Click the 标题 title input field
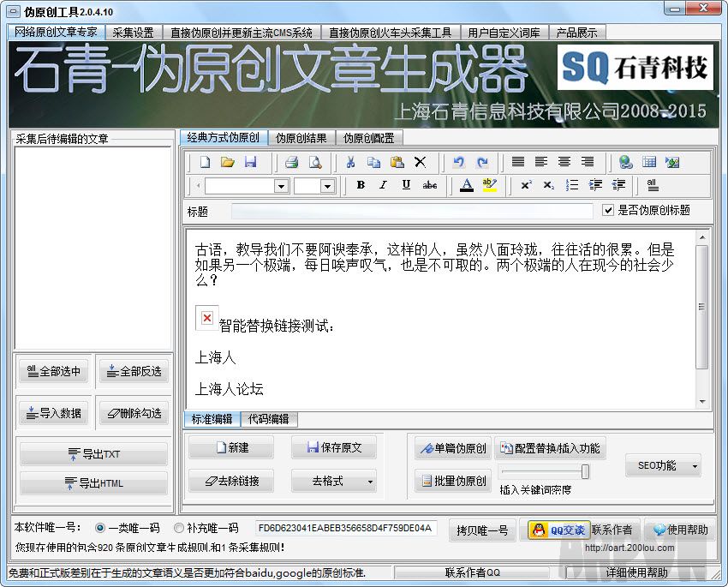This screenshot has height=587, width=728. pyautogui.click(x=411, y=211)
